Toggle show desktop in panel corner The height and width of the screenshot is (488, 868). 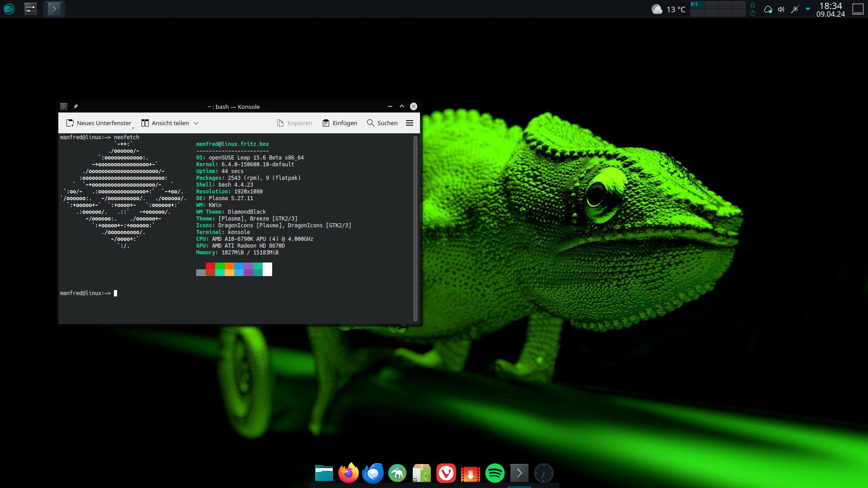tap(858, 9)
